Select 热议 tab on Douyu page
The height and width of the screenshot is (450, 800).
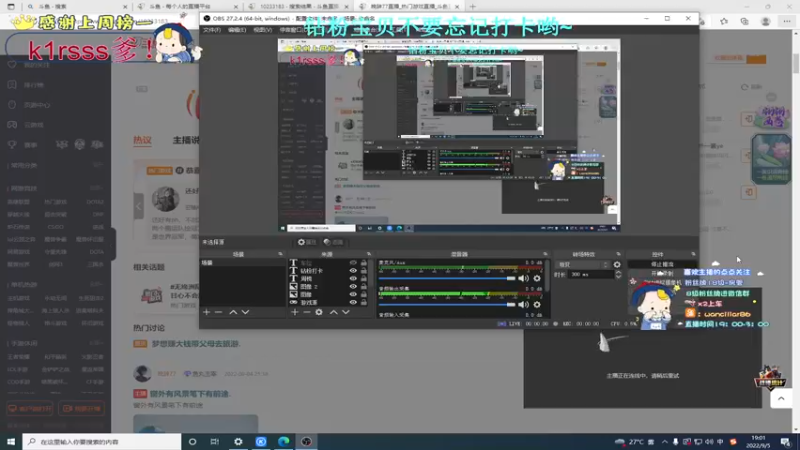click(142, 140)
